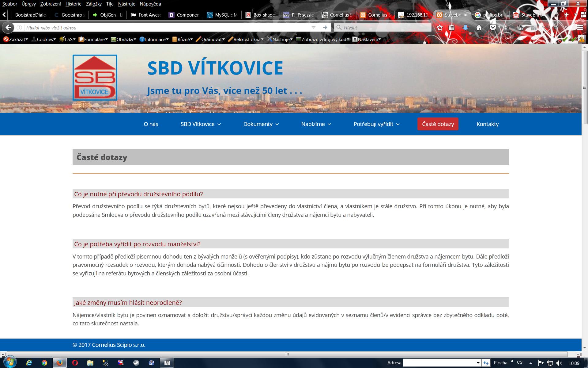Viewport: 588px width, 368px height.
Task: Expand the Dokumenty navigation dropdown
Action: point(261,124)
